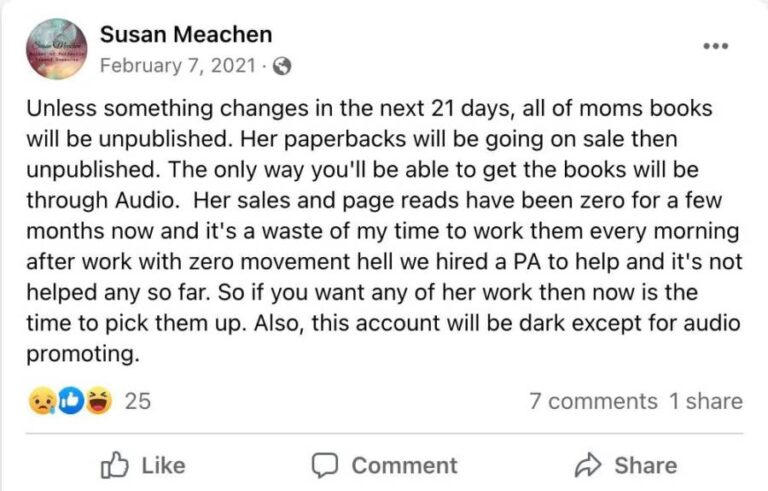Expand the 7 comments thread
768x491 pixels.
[x=593, y=401]
